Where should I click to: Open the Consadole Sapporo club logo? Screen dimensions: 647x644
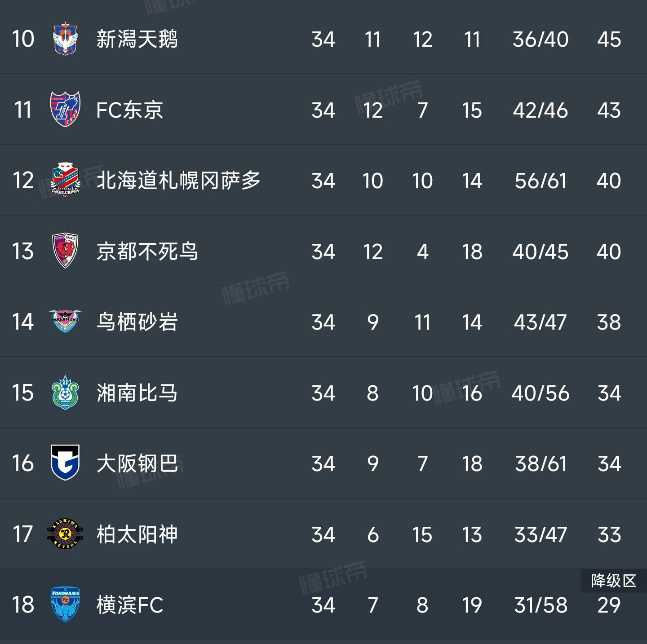(x=65, y=180)
